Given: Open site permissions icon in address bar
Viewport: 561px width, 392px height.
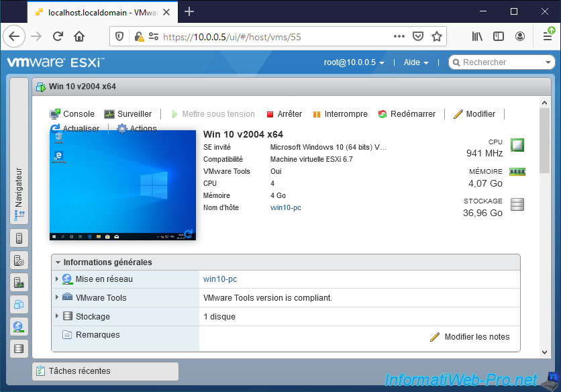Looking at the screenshot, I should tap(154, 36).
